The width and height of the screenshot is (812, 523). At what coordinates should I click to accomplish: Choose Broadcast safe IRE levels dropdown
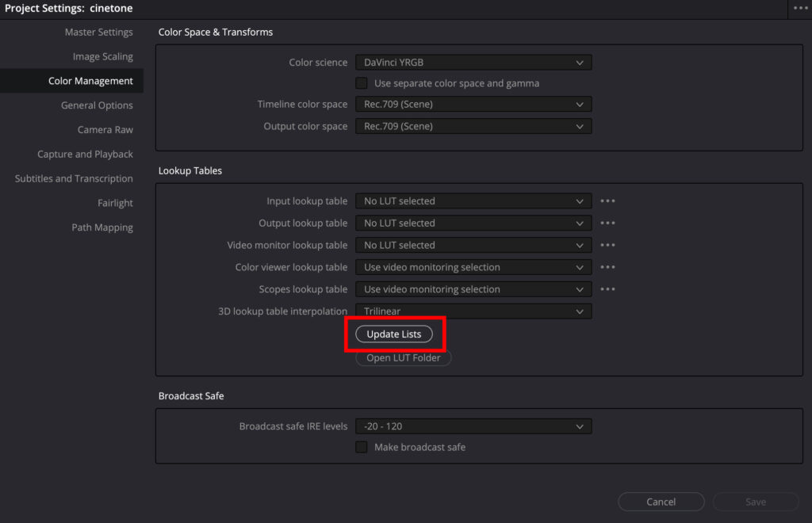(x=473, y=426)
